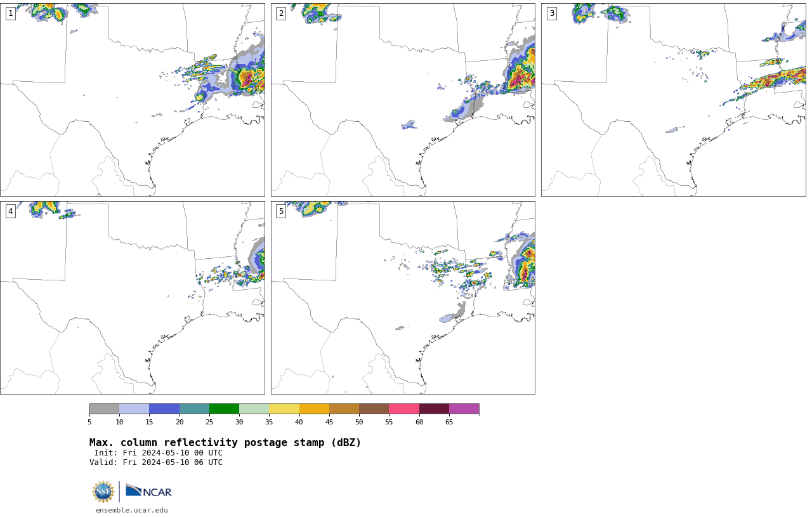Click the dark maroon 60-65 dBZ swatch
The image size is (812, 517).
[x=434, y=409]
